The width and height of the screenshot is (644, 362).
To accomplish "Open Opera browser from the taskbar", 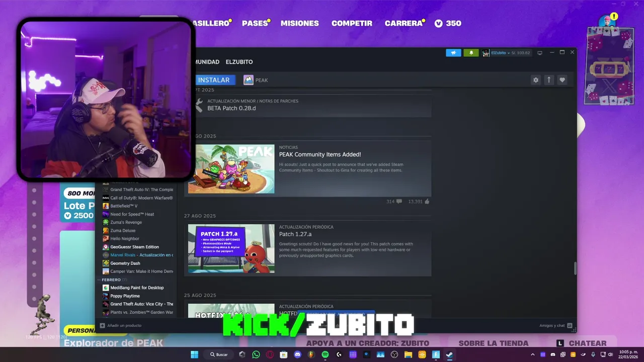I will click(270, 354).
